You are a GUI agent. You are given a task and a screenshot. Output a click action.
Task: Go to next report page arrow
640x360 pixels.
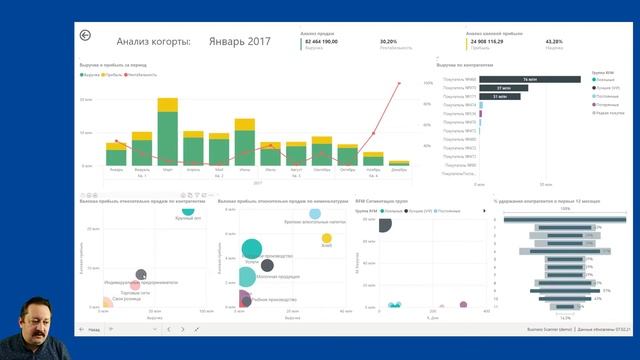tap(182, 329)
